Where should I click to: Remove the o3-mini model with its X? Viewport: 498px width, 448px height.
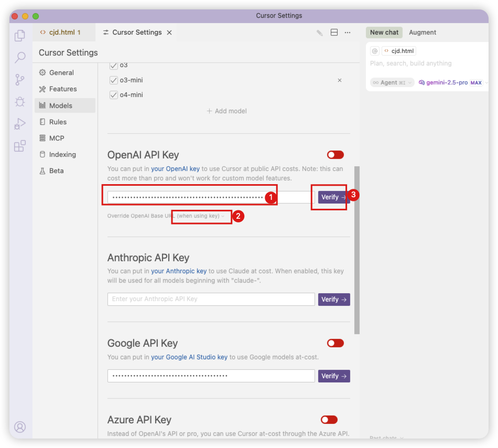(340, 80)
